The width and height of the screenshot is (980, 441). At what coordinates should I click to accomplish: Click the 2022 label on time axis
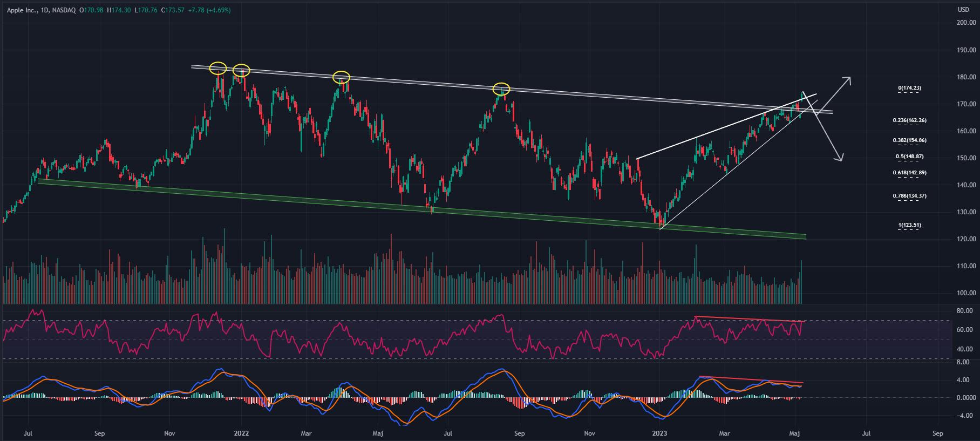pos(241,433)
